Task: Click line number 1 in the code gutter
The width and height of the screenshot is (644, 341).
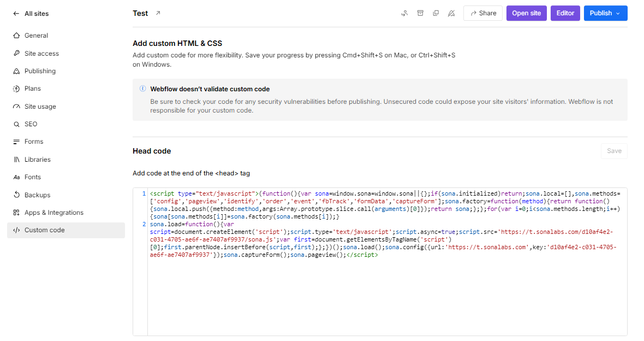Action: point(144,194)
